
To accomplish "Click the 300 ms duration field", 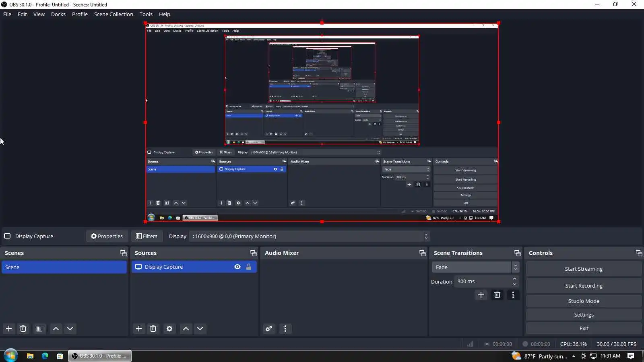I will pos(483,282).
